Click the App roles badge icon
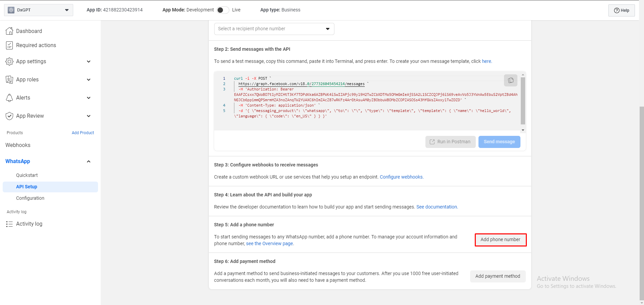The width and height of the screenshot is (644, 305). click(9, 80)
